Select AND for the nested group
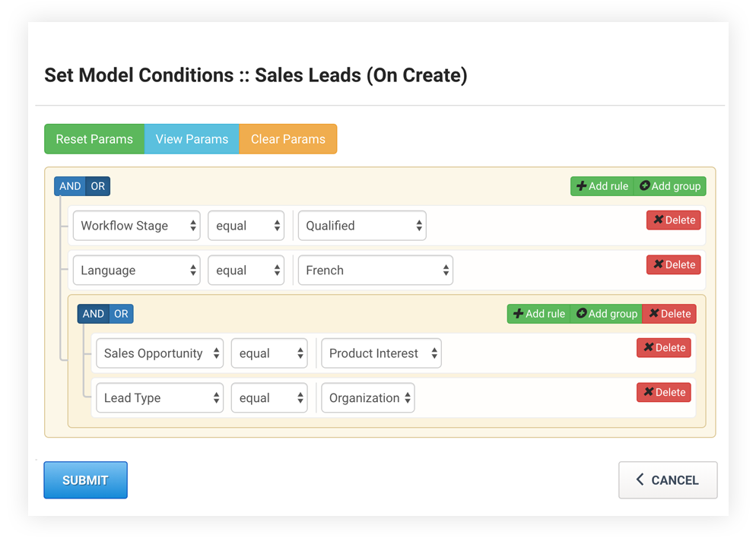 click(x=93, y=314)
